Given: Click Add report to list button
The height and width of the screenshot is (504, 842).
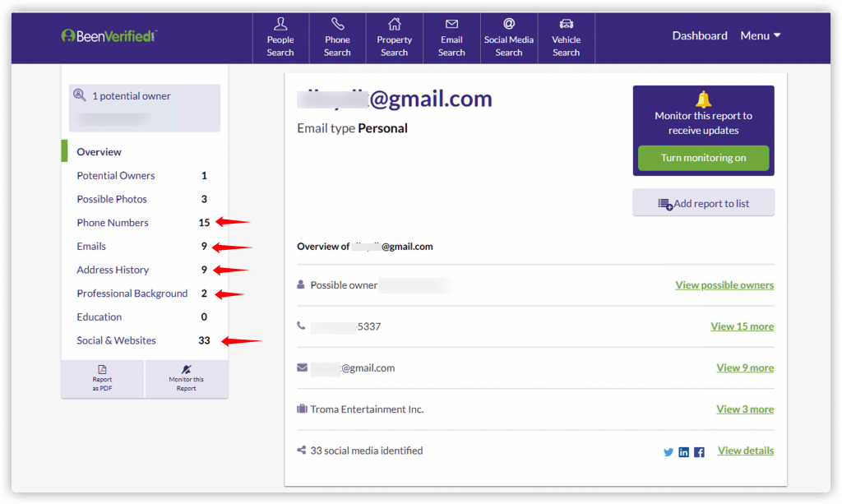Looking at the screenshot, I should pyautogui.click(x=704, y=203).
